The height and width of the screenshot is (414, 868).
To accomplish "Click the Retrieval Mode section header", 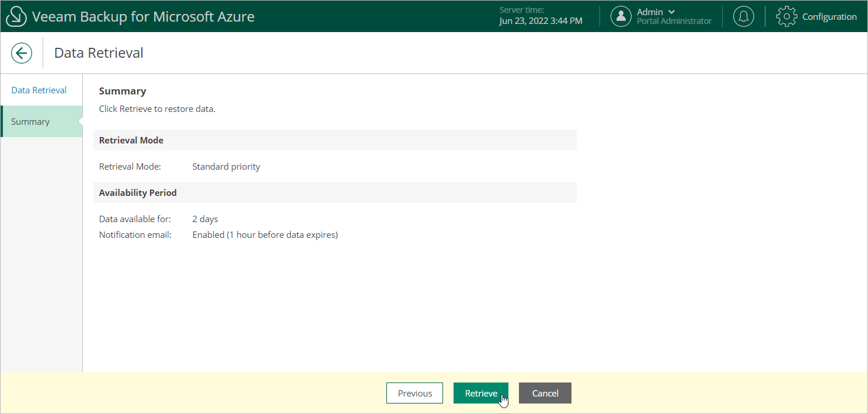I will 335,140.
